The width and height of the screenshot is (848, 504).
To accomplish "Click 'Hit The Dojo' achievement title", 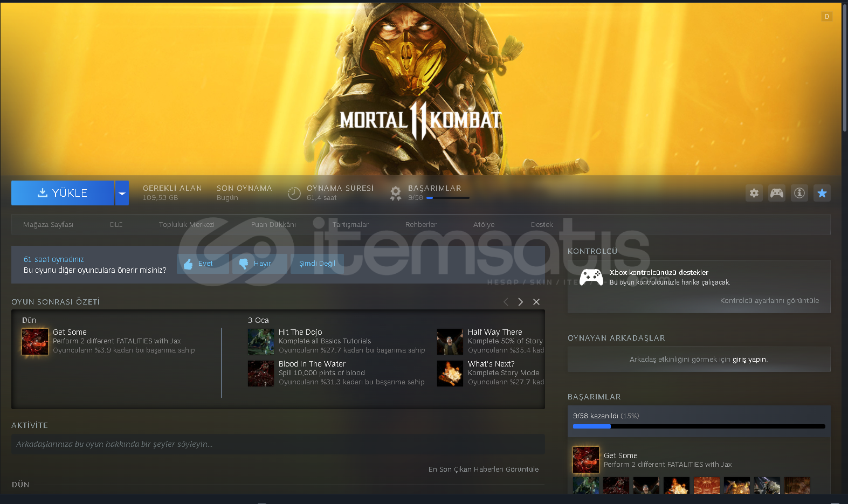I will tap(300, 332).
